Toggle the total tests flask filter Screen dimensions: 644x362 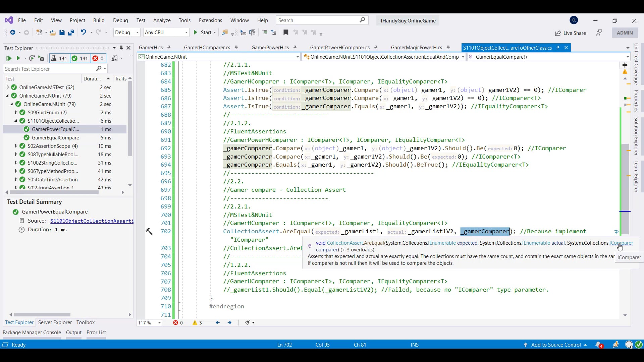pos(59,58)
